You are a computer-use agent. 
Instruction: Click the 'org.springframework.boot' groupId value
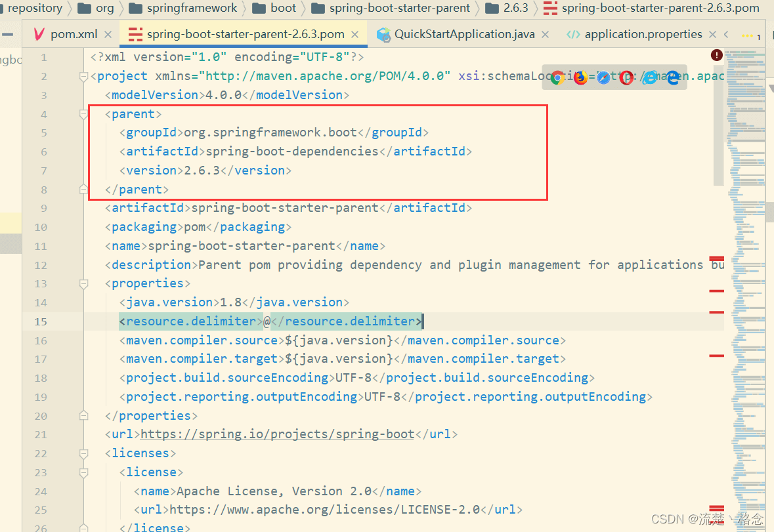tap(270, 133)
